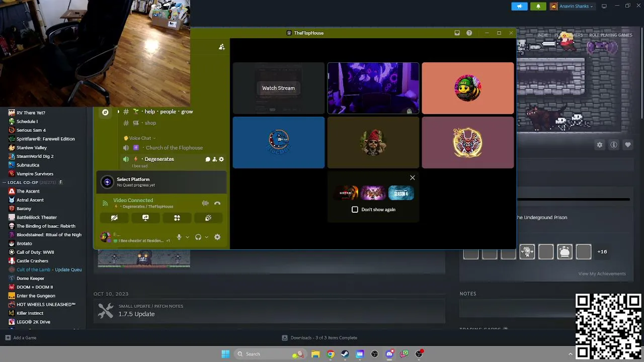
Task: Open the Discord inbox icon
Action: pyautogui.click(x=457, y=33)
